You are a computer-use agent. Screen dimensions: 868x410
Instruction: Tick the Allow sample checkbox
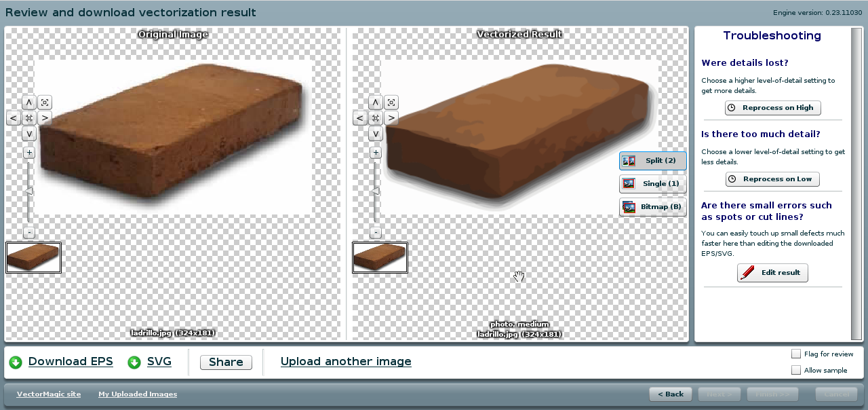(x=796, y=370)
